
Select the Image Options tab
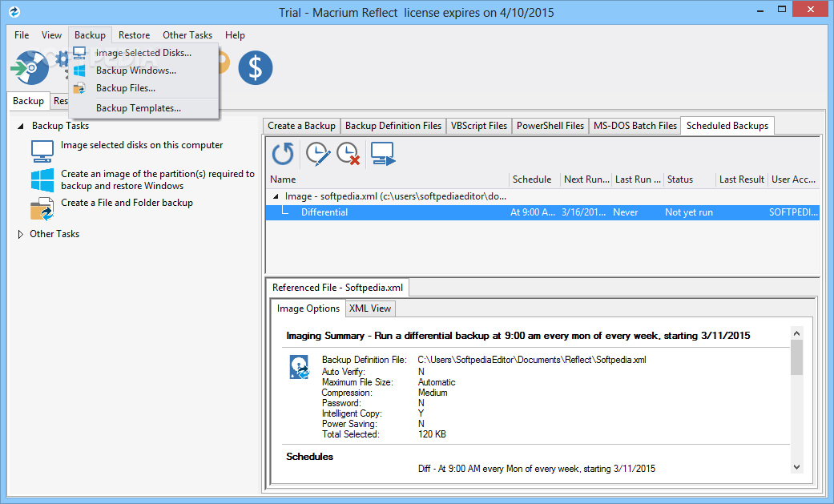pos(308,308)
